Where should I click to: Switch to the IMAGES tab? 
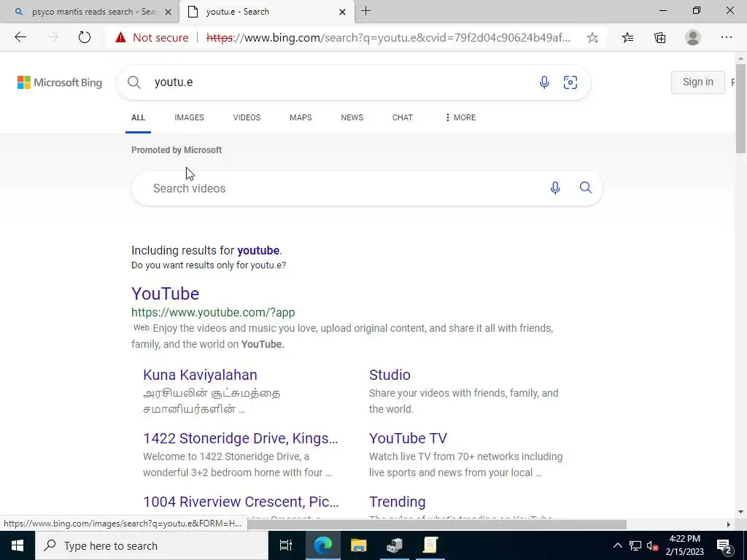tap(189, 117)
